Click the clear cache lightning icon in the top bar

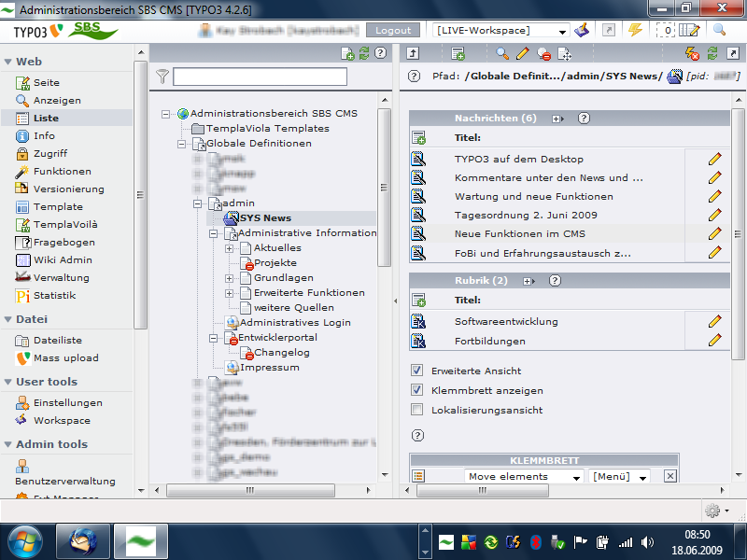pyautogui.click(x=635, y=30)
